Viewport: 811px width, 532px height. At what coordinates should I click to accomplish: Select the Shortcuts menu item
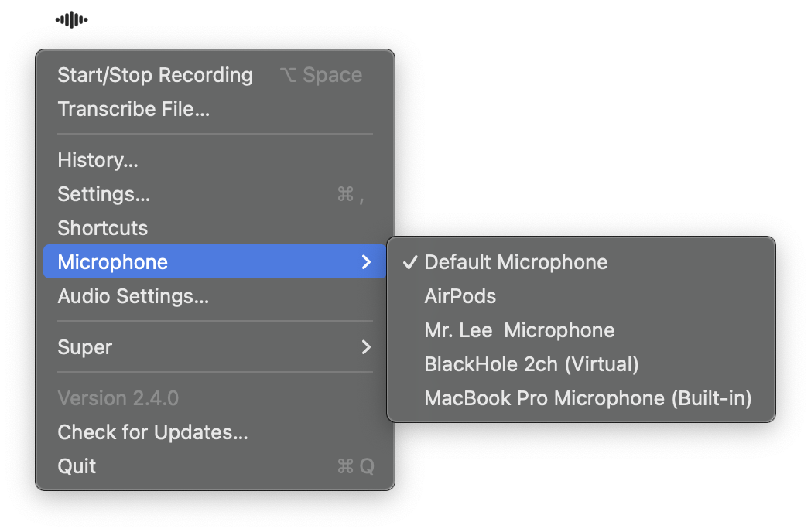coord(102,228)
